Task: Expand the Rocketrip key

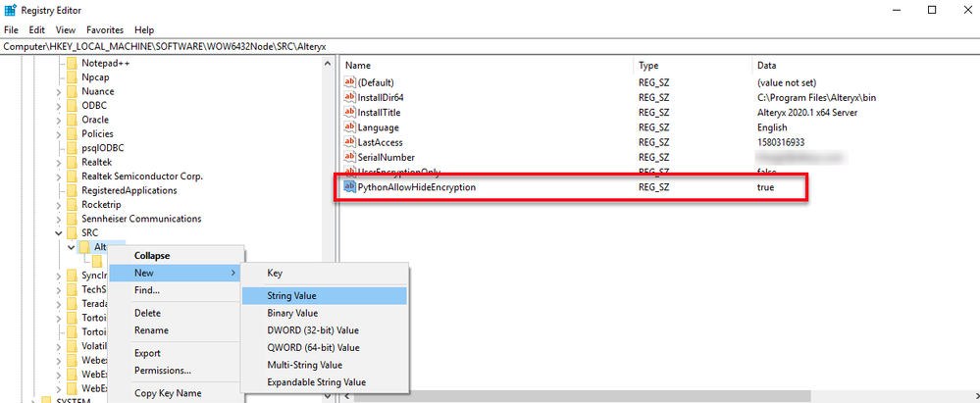Action: pos(58,204)
